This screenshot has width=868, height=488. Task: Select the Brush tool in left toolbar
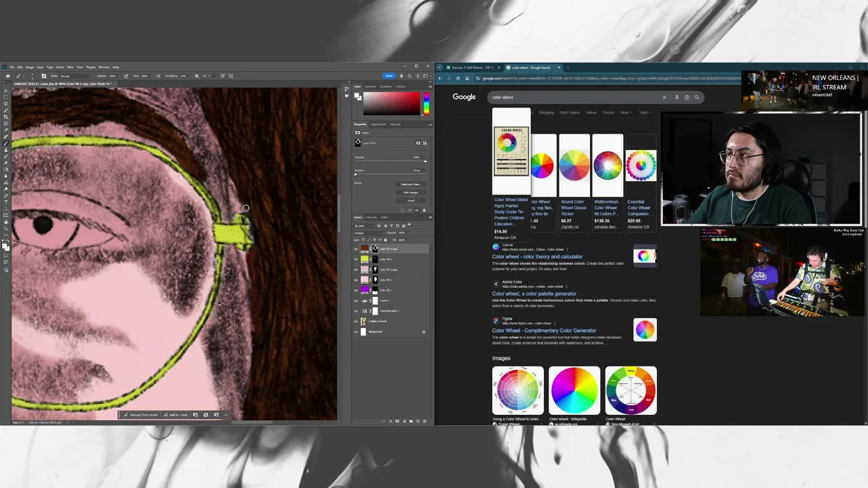click(x=6, y=143)
